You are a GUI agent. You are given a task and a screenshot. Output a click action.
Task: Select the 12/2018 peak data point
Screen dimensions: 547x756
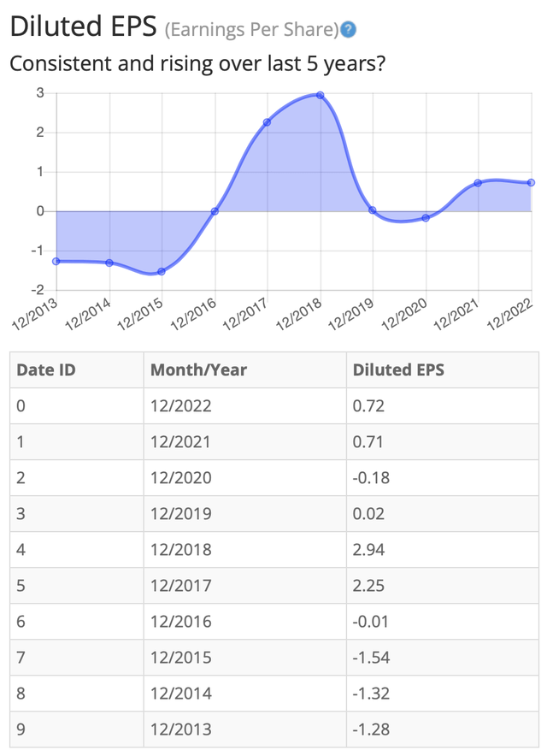click(320, 96)
